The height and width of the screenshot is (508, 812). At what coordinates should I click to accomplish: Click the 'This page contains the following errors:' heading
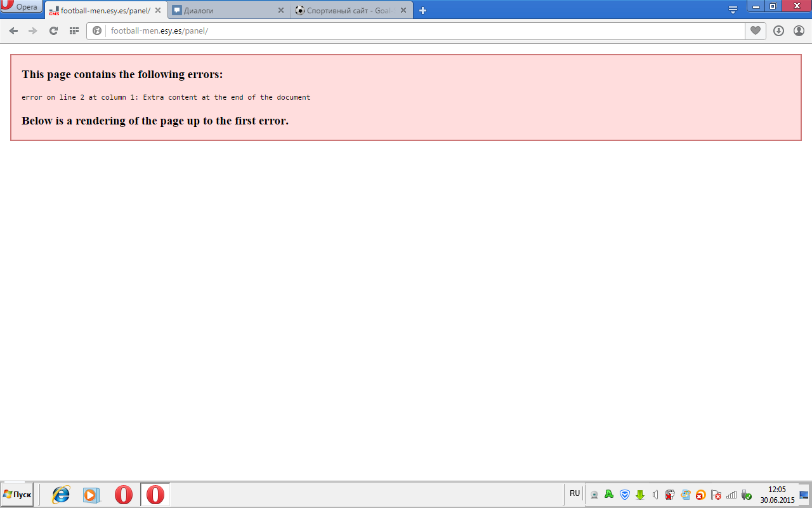coord(122,74)
